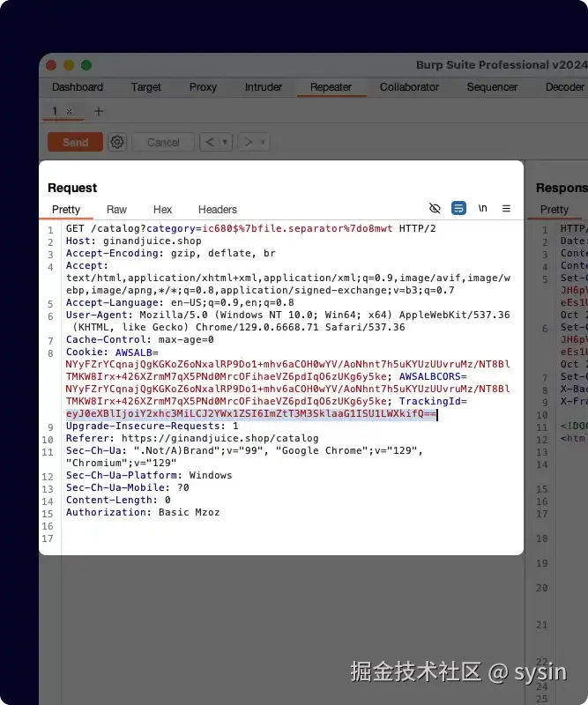The image size is (588, 705).
Task: Click the Sec-Ch-Ua-Mobile: ?0 line
Action: pos(127,487)
